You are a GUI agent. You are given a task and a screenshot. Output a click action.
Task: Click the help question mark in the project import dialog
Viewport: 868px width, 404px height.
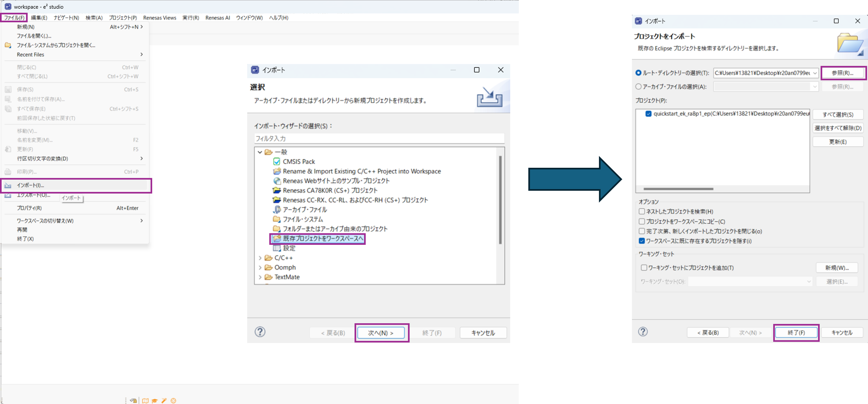(x=643, y=332)
